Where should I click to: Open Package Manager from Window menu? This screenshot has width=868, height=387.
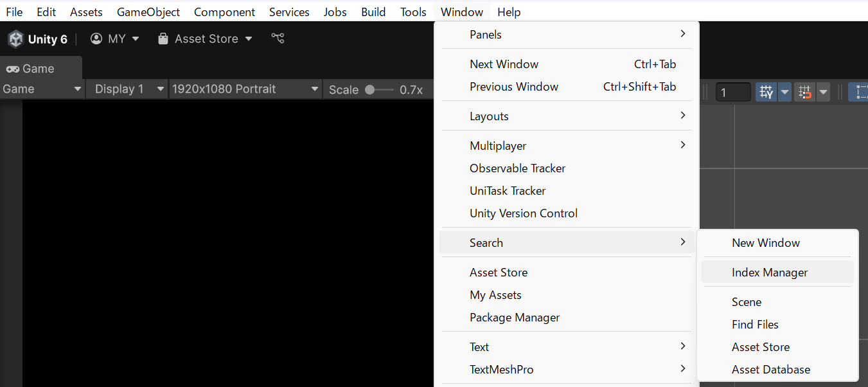(514, 318)
